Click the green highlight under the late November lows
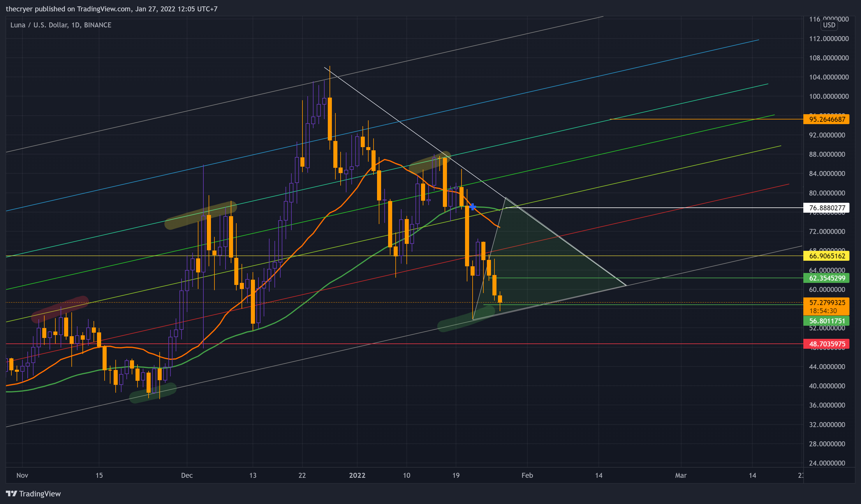This screenshot has height=504, width=861. pos(153,393)
